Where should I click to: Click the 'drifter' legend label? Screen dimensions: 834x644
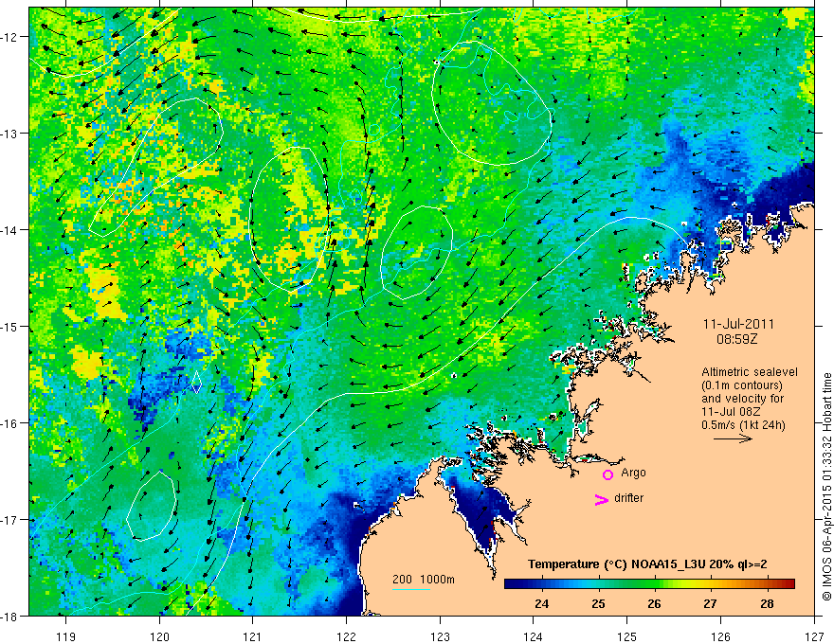(x=628, y=498)
